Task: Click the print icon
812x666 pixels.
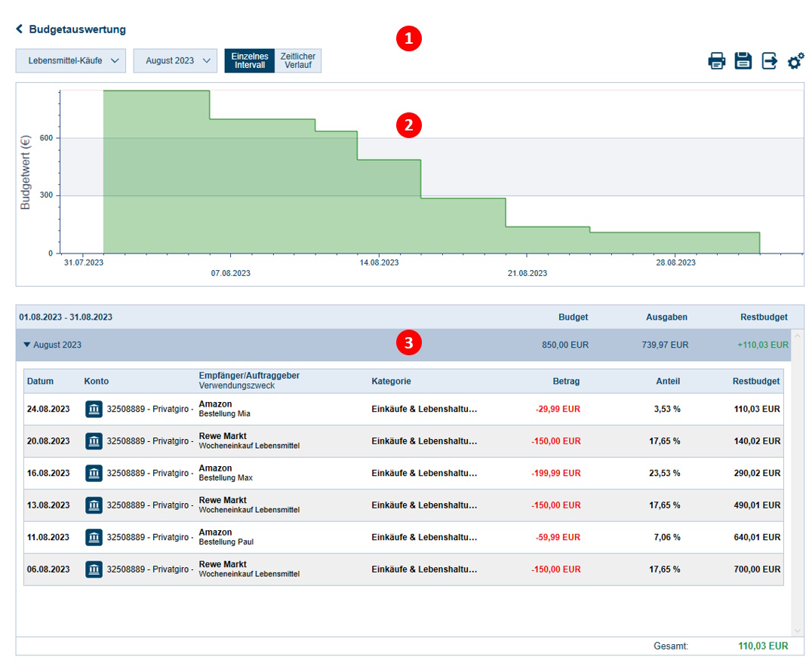Action: [716, 61]
